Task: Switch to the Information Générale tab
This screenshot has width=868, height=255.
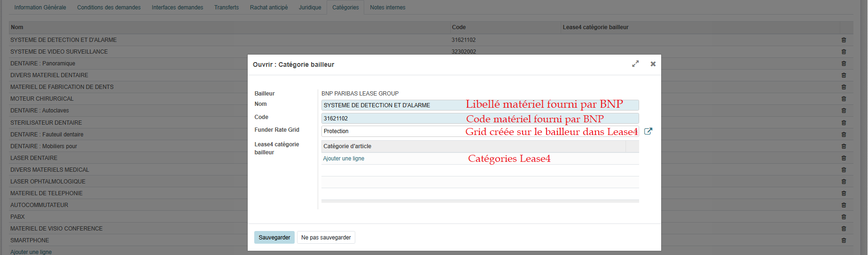Action: click(40, 8)
